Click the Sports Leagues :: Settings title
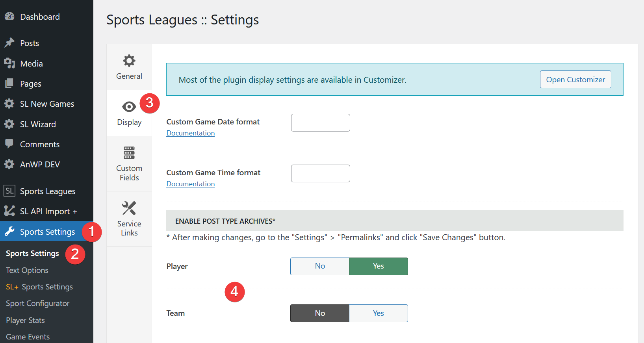This screenshot has width=644, height=343. coord(183,20)
